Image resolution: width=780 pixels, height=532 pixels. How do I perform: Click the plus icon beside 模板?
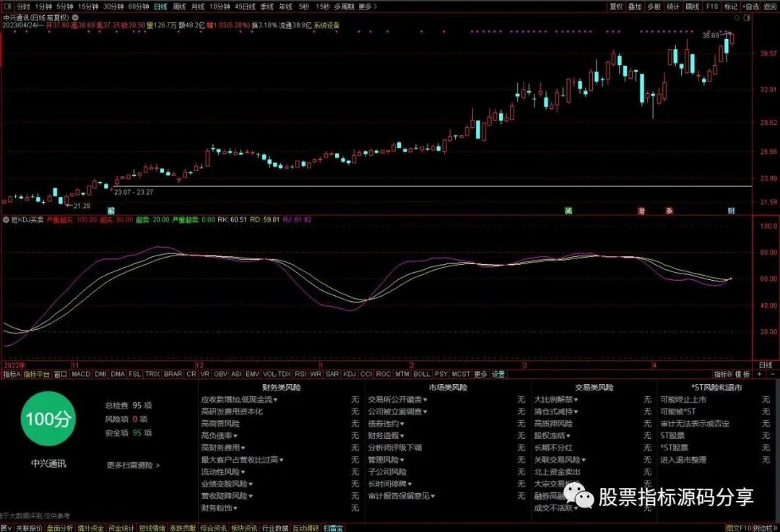tap(759, 374)
